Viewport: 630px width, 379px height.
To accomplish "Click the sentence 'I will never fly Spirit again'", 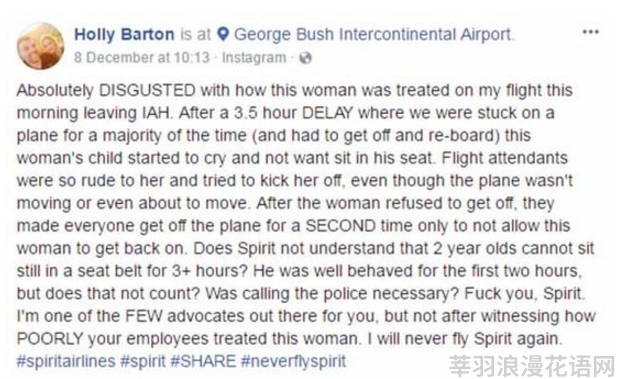I will click(464, 338).
